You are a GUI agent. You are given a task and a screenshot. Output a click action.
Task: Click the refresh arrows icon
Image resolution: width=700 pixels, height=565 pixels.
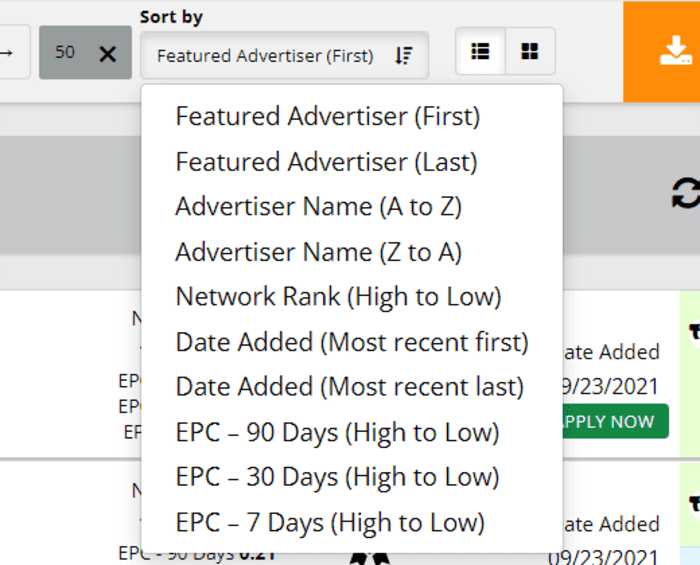coord(686,193)
